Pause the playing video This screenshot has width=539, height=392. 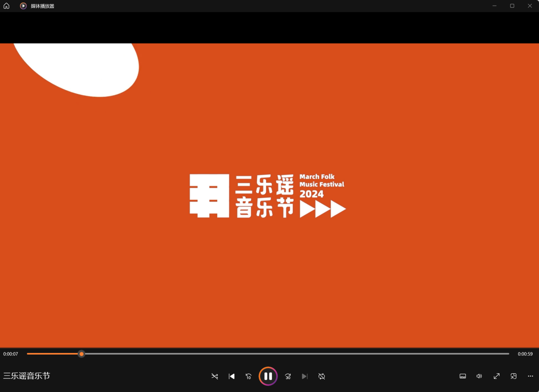pos(268,376)
